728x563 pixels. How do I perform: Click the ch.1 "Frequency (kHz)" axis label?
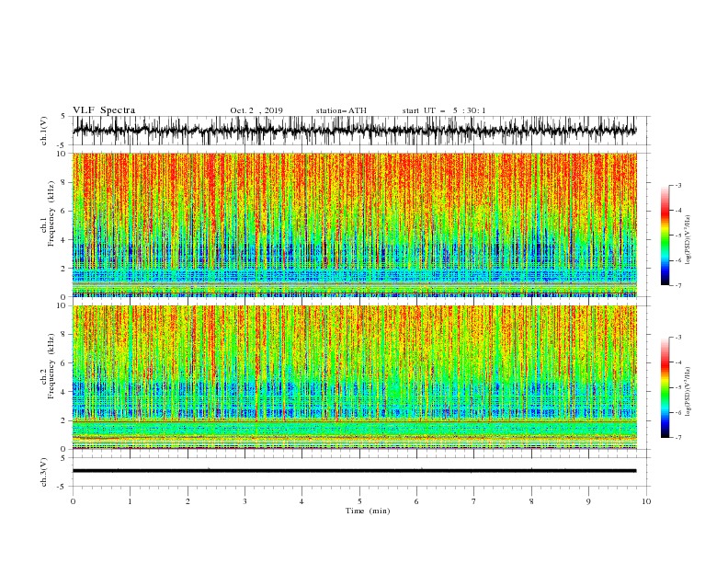51,214
